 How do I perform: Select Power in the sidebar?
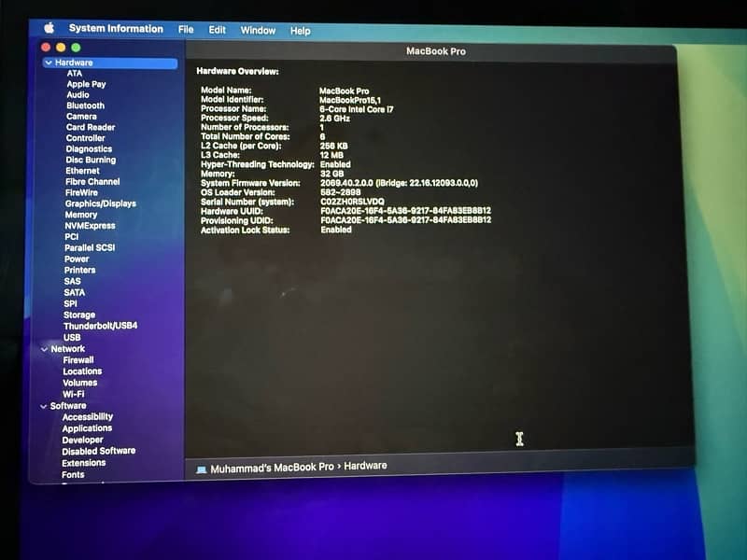tap(77, 259)
